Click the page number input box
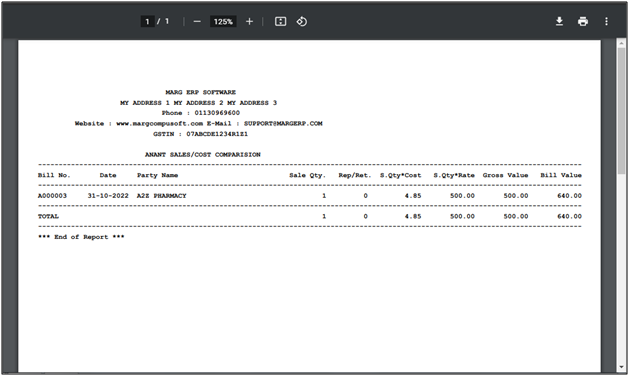This screenshot has width=630, height=376. coord(147,22)
